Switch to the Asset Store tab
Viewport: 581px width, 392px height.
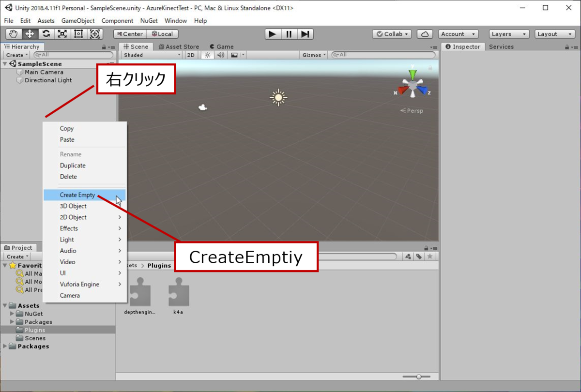(179, 46)
